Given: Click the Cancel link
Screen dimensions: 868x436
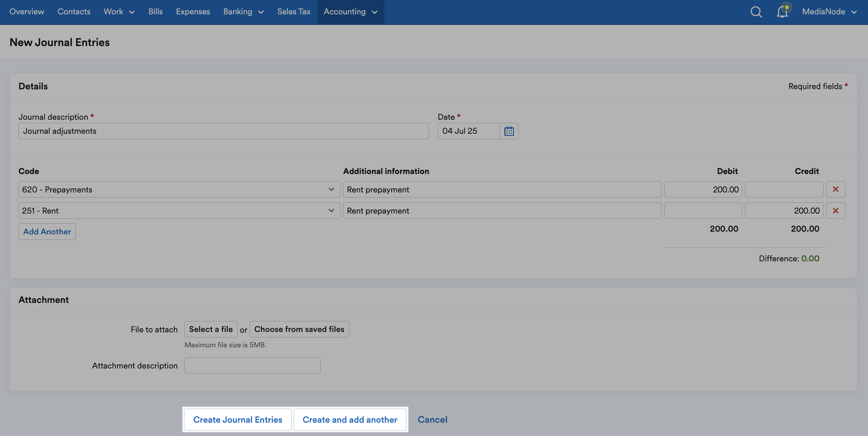Looking at the screenshot, I should (x=432, y=420).
